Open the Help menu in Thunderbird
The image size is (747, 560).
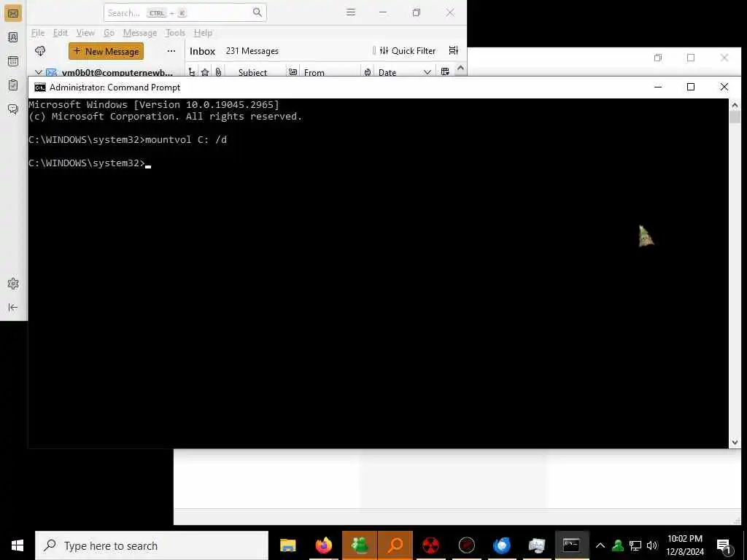203,33
